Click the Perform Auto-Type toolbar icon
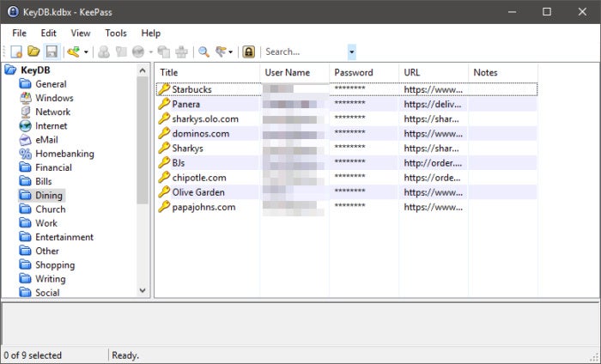The width and height of the screenshot is (601, 364). pyautogui.click(x=181, y=52)
